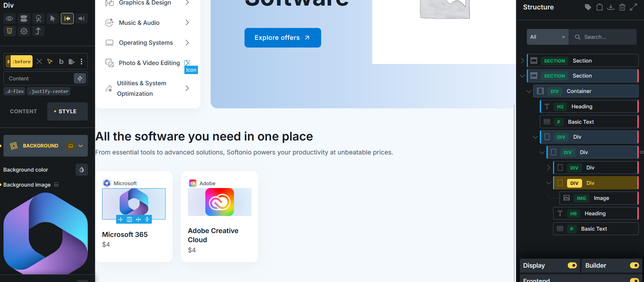
Task: Click the arrow-to-right-bar icon
Action: point(82,19)
